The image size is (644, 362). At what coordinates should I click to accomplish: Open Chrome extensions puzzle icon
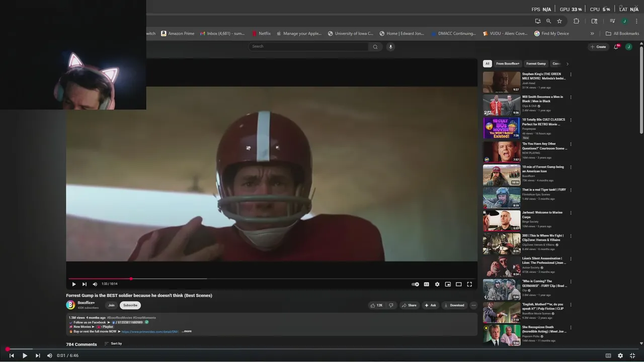point(577,21)
